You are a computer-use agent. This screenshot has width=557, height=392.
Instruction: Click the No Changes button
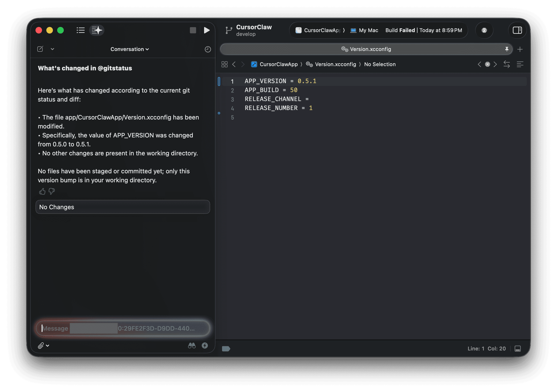tap(123, 207)
